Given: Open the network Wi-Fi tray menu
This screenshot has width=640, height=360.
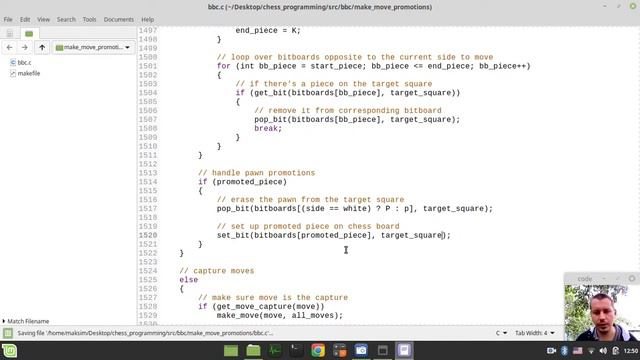Looking at the screenshot, I should (x=591, y=351).
